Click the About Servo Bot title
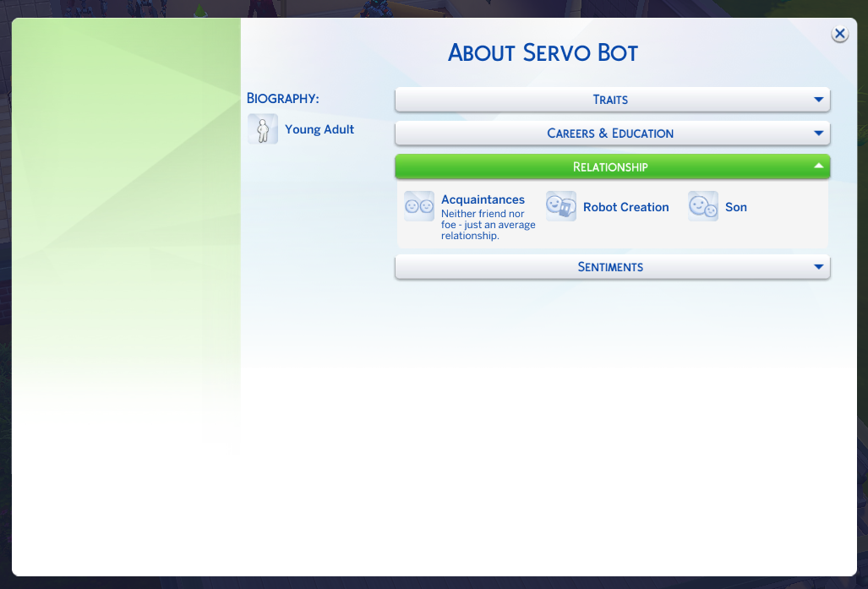This screenshot has width=868, height=589. [x=543, y=53]
